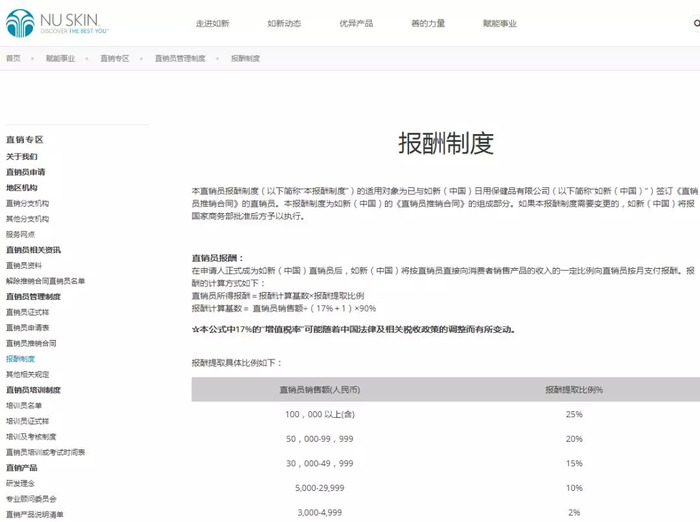Open the 走进如新 menu
This screenshot has height=522, width=700.
(x=212, y=23)
